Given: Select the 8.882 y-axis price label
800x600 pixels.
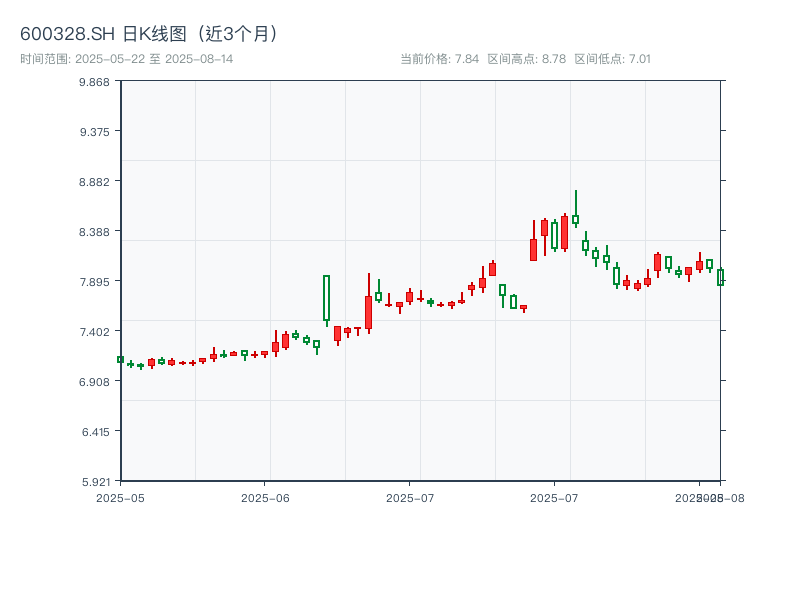Looking at the screenshot, I should [x=93, y=182].
